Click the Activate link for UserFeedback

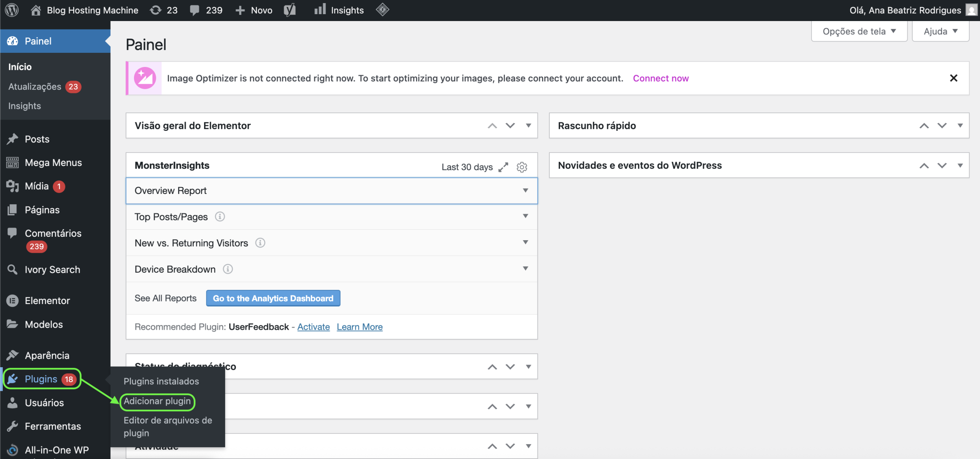click(314, 327)
